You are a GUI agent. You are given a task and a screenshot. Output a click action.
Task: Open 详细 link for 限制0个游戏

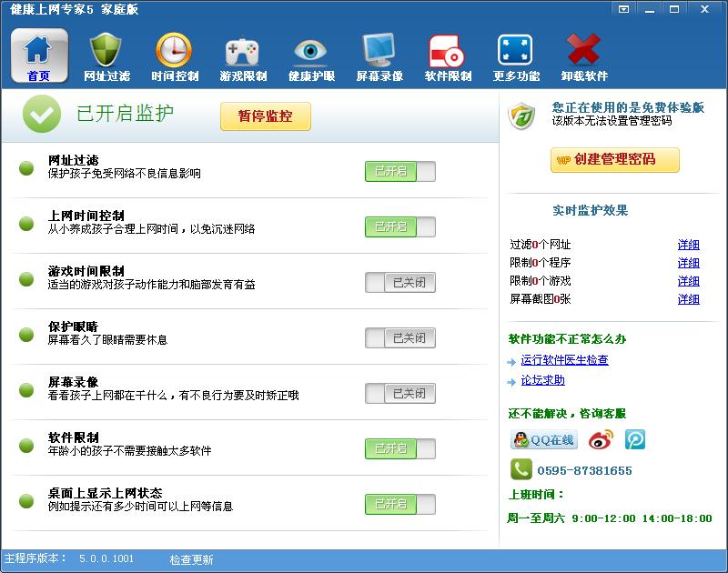coord(689,281)
